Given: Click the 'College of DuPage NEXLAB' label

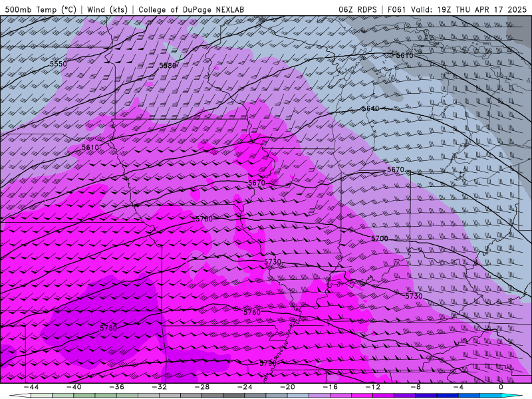Looking at the screenshot, I should 191,9.
